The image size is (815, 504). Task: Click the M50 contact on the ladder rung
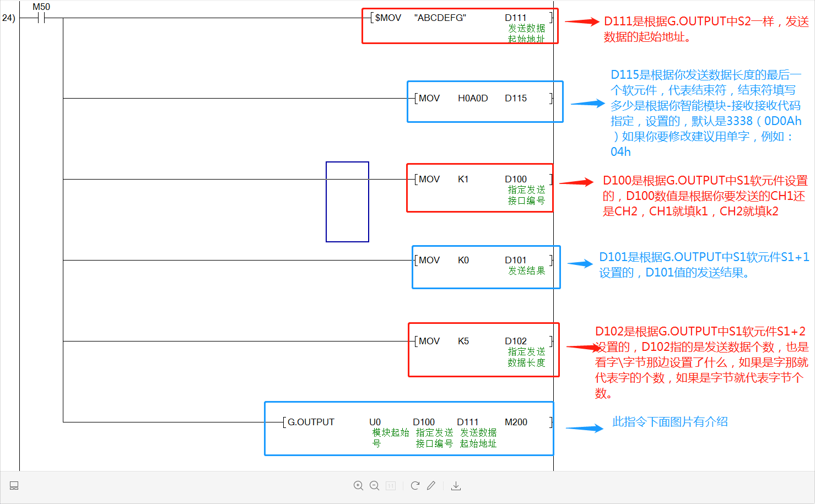click(x=41, y=18)
